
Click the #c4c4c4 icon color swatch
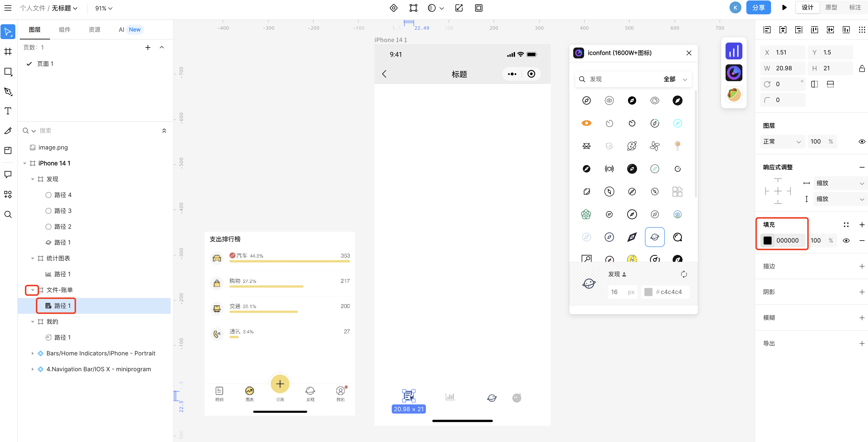[x=648, y=292]
